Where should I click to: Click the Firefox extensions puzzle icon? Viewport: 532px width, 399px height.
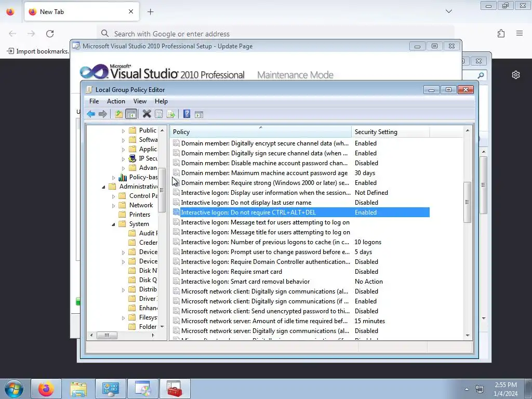tap(501, 33)
